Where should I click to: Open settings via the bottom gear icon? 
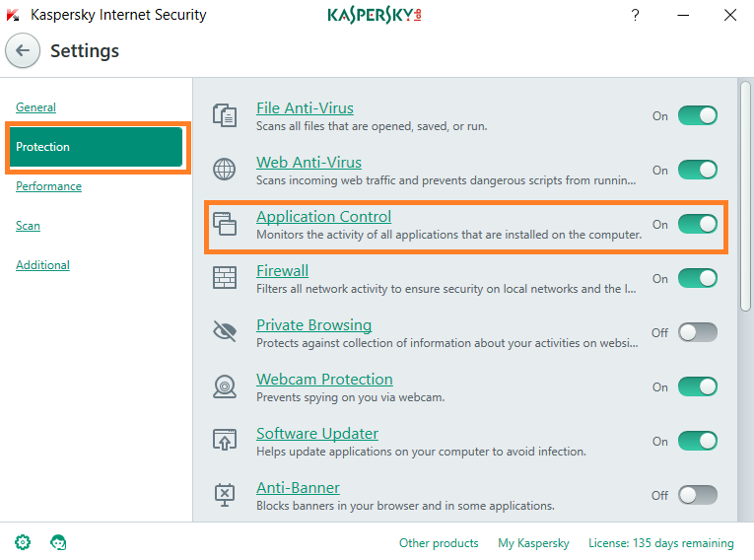point(23,542)
